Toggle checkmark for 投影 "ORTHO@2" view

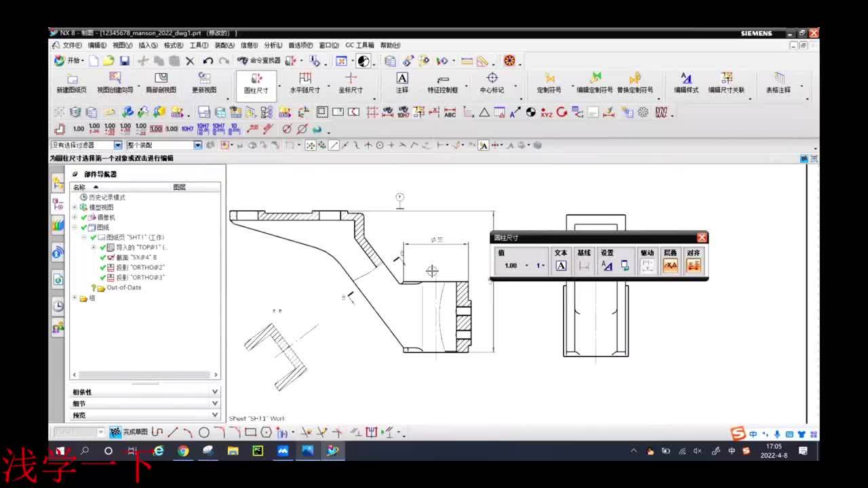[103, 268]
